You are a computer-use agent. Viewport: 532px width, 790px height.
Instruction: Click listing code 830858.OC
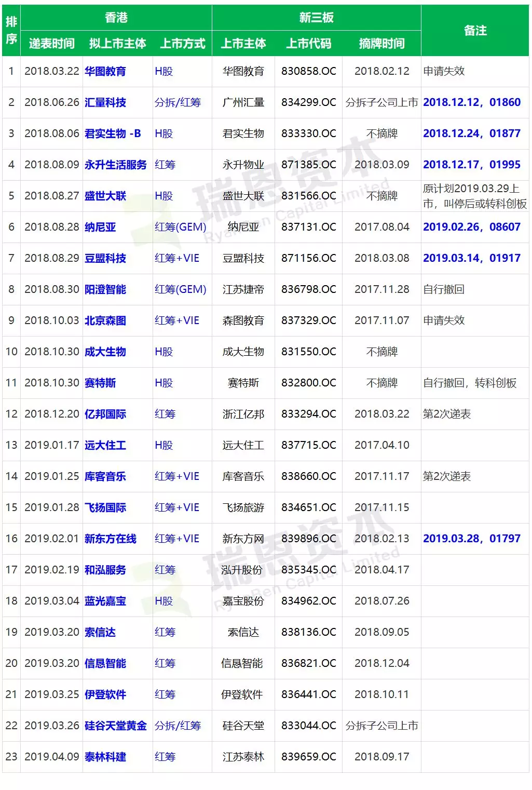[309, 71]
